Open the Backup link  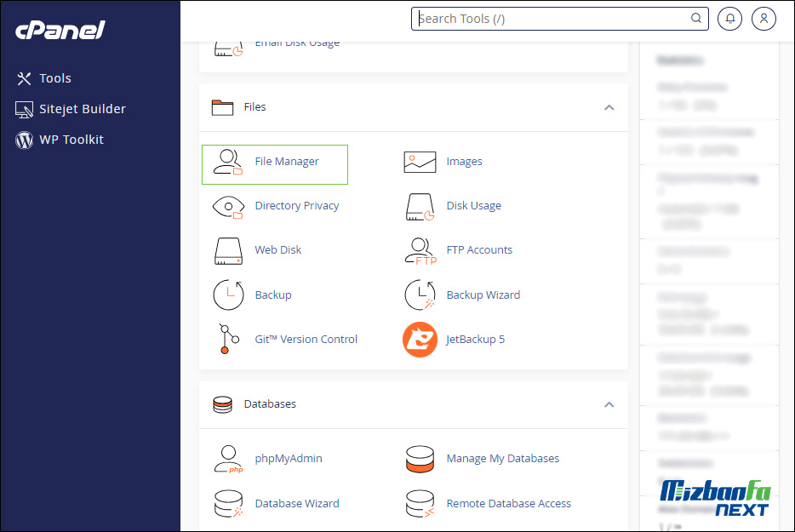tap(273, 295)
